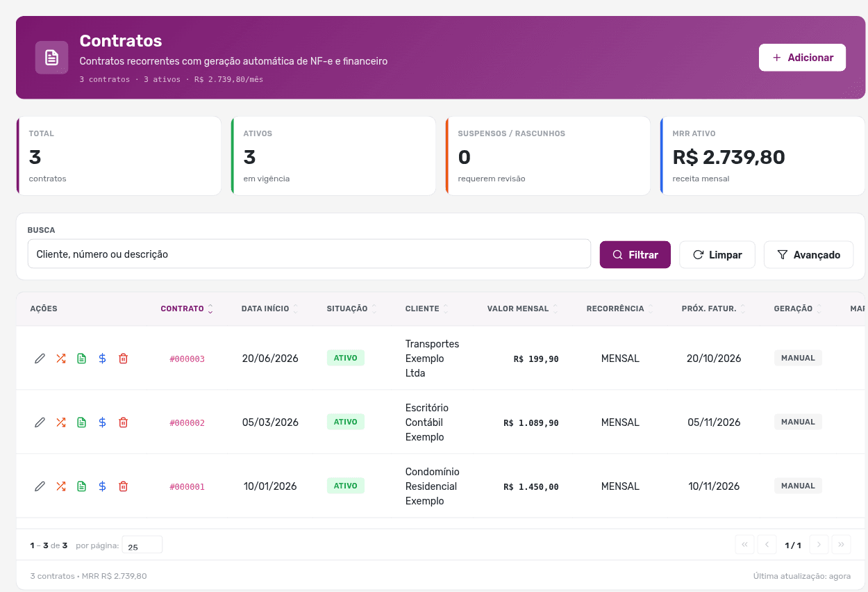This screenshot has width=868, height=592.
Task: Sort the table by Recorrência column
Action: point(620,309)
